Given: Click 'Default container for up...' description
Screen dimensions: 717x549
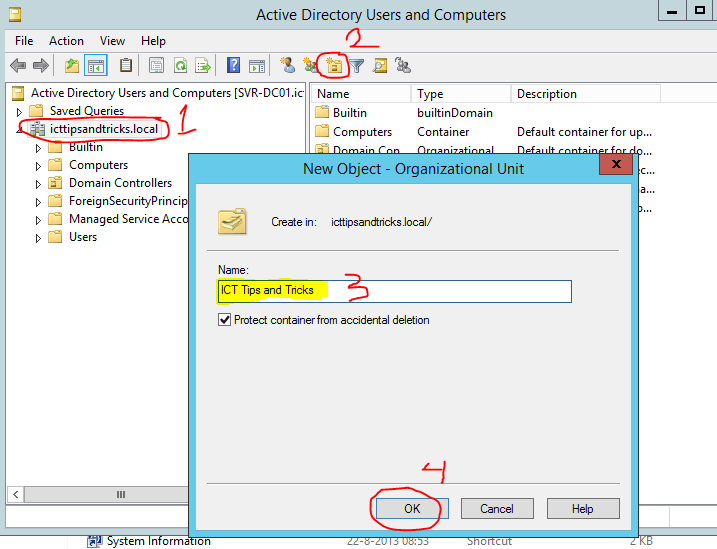Looking at the screenshot, I should (x=584, y=132).
